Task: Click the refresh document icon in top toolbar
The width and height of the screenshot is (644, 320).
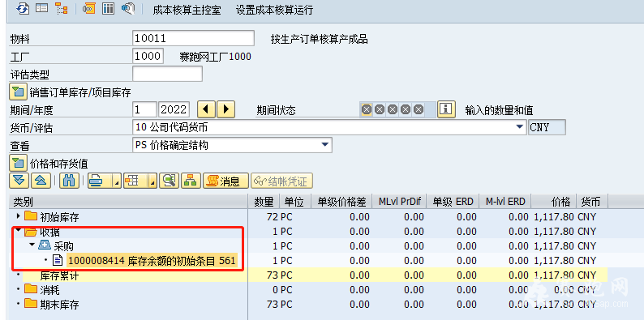Action: (x=23, y=9)
